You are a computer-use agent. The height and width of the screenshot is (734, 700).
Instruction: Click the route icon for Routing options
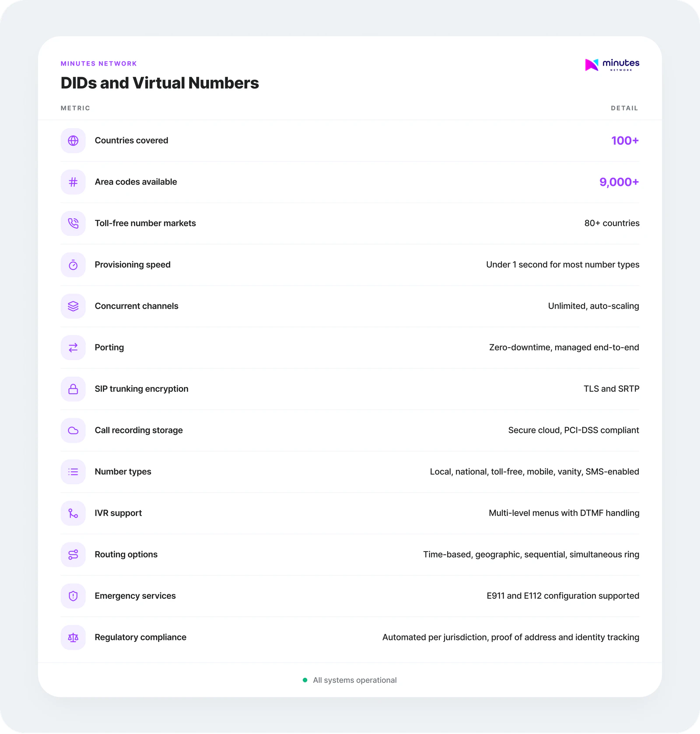(x=73, y=555)
